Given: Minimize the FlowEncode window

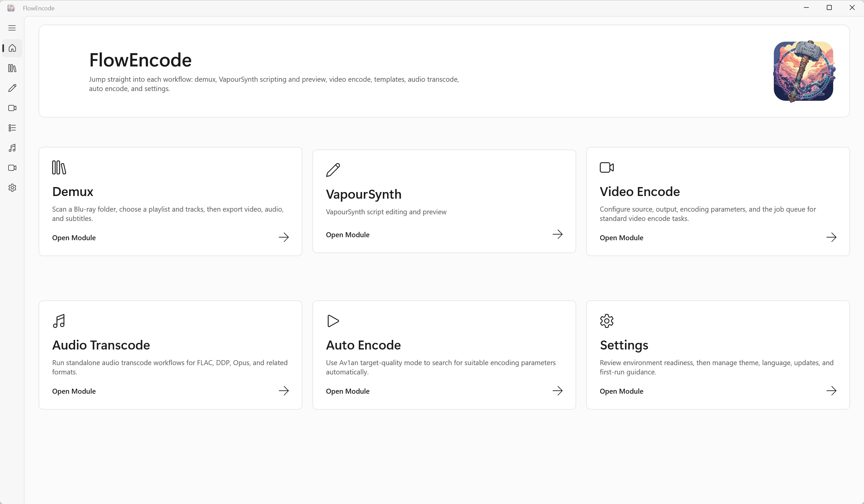Looking at the screenshot, I should [806, 8].
